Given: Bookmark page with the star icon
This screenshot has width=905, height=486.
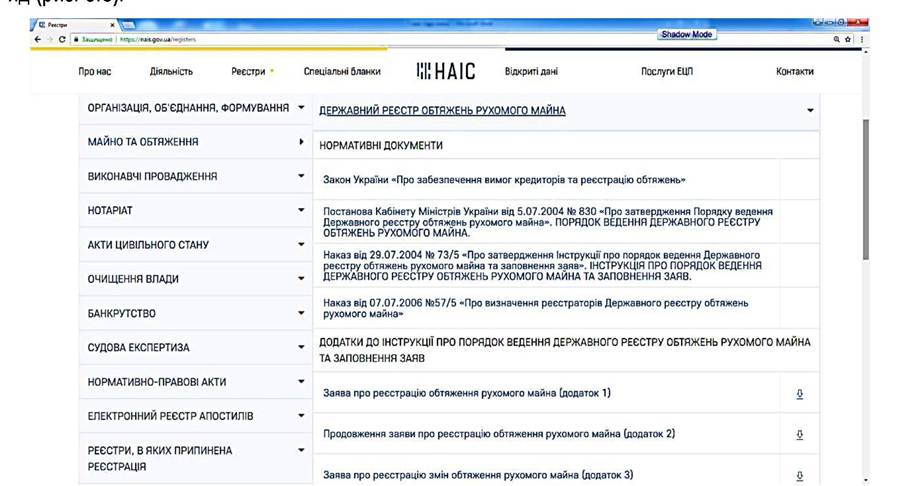Looking at the screenshot, I should coord(848,39).
